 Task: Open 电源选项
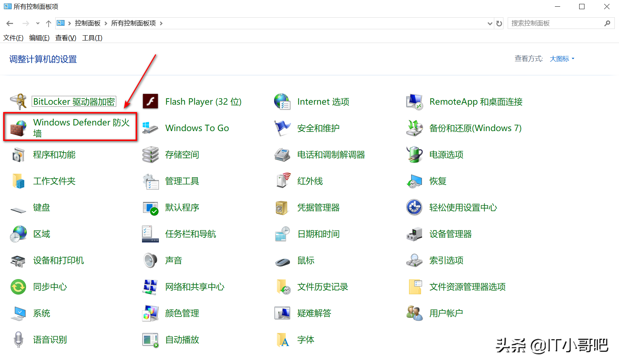pyautogui.click(x=446, y=154)
